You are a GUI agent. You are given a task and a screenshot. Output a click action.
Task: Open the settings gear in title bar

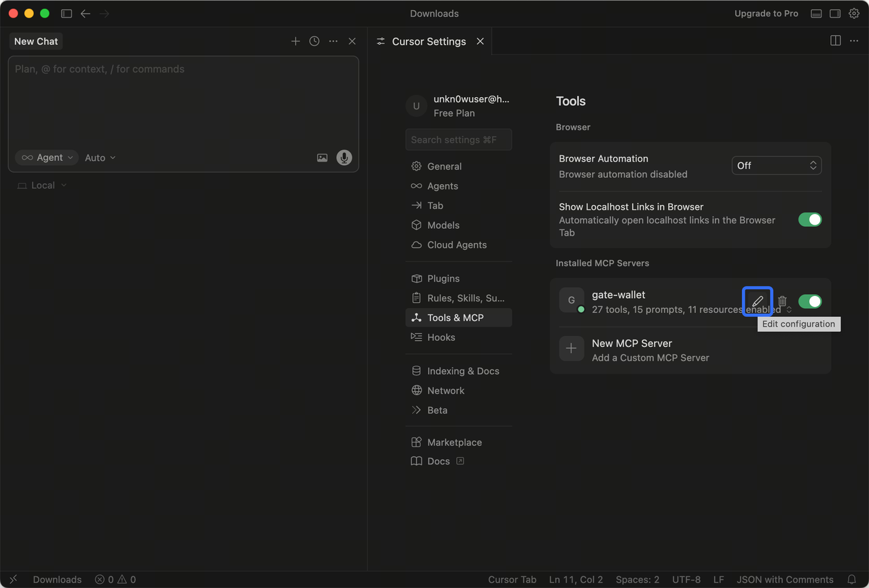pos(854,14)
